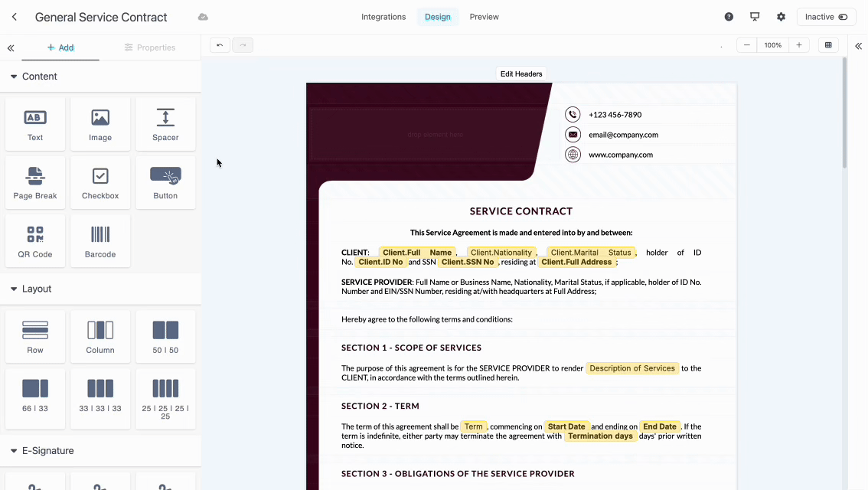Collapse the Content section
This screenshot has width=868, height=490.
pyautogui.click(x=14, y=77)
